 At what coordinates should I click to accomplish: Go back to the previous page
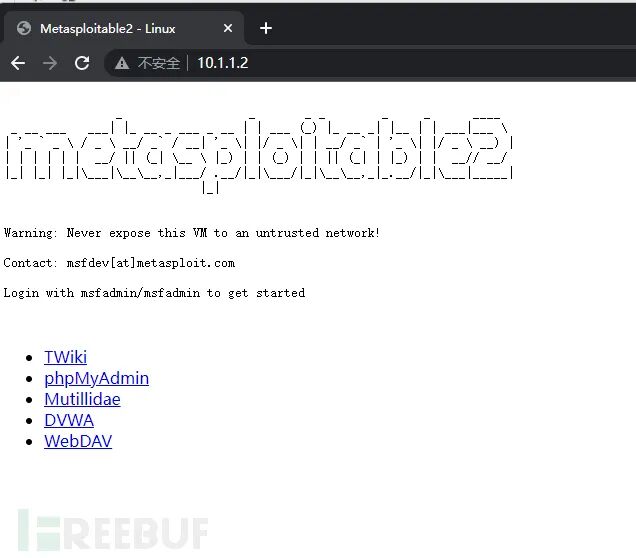tap(18, 63)
